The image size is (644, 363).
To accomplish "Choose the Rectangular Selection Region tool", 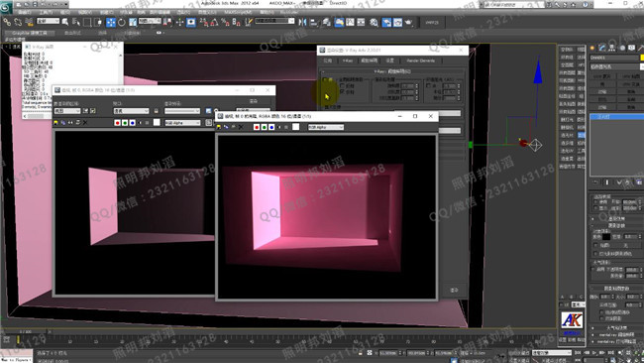I will 87,22.
